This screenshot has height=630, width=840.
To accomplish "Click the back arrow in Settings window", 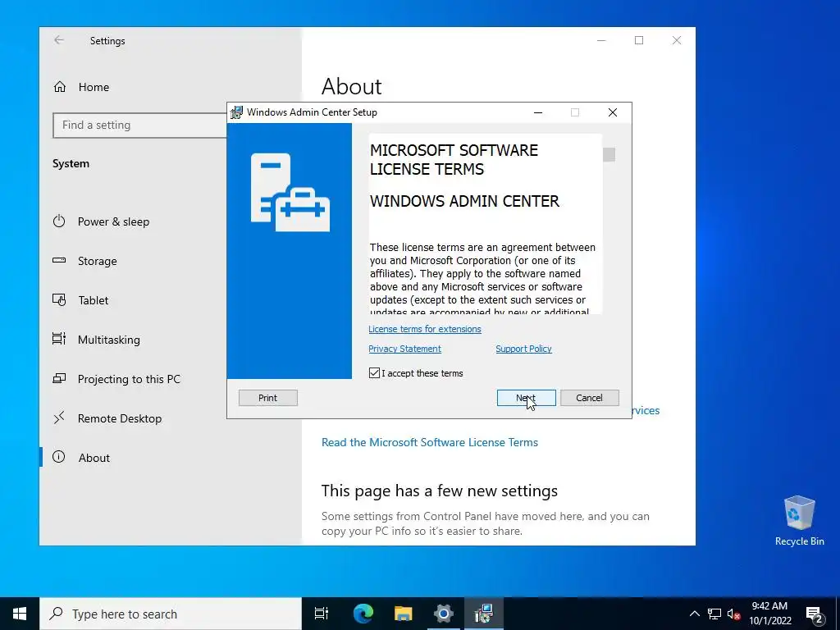I will 59,40.
